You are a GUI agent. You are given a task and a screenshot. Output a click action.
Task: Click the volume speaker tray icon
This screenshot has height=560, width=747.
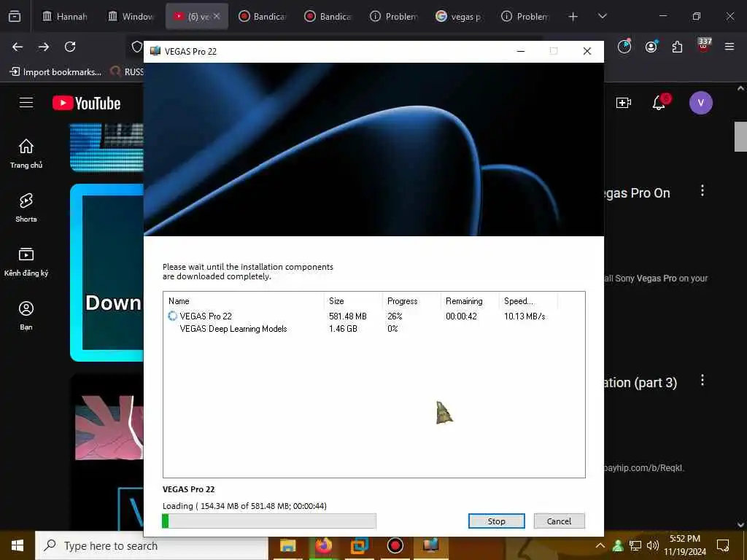[652, 545]
